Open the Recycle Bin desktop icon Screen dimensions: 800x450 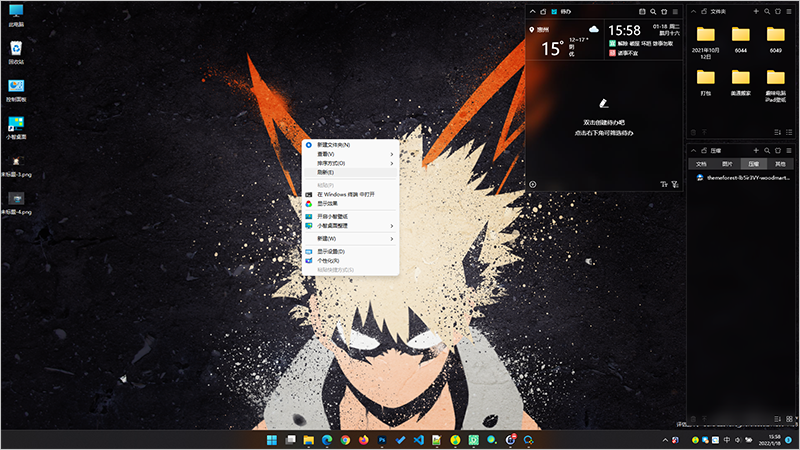(16, 52)
